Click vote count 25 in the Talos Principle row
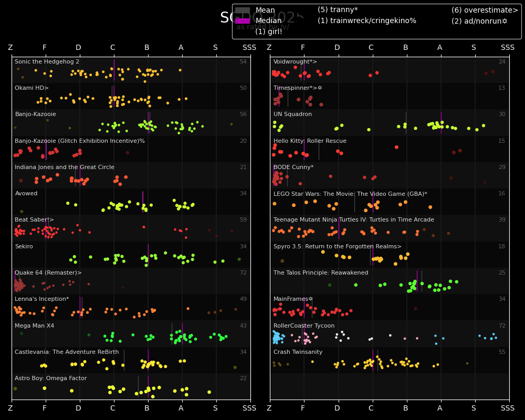 (502, 272)
